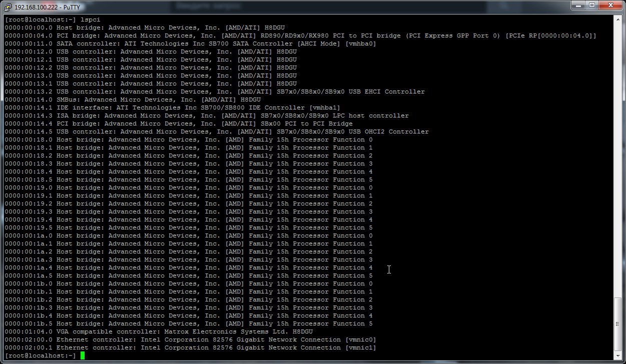This screenshot has height=364, width=626.
Task: Click the SBx00 PCI to PCI Bridge line
Action: point(179,123)
